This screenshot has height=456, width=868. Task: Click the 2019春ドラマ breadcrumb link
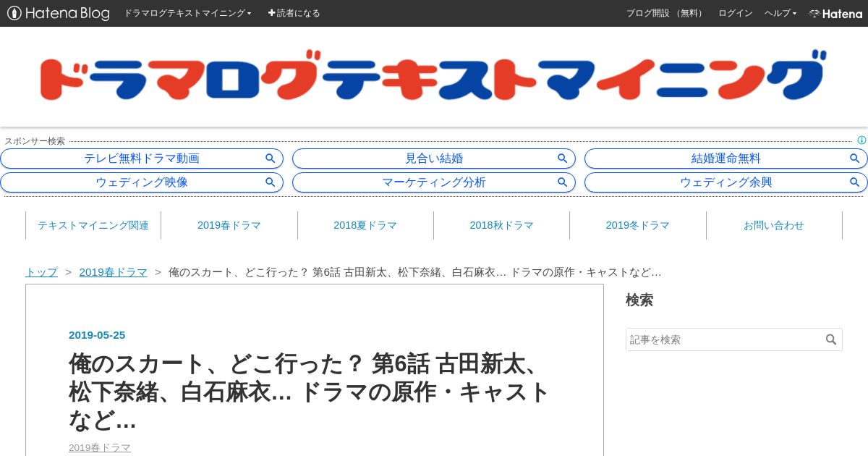(x=113, y=272)
